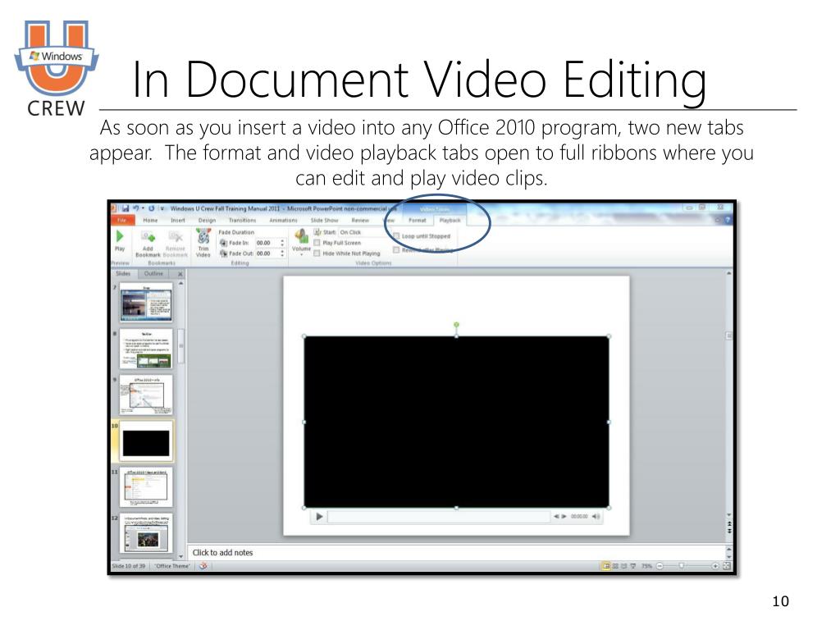840x630 pixels.
Task: Click the move forward button on video controls
Action: pos(564,517)
